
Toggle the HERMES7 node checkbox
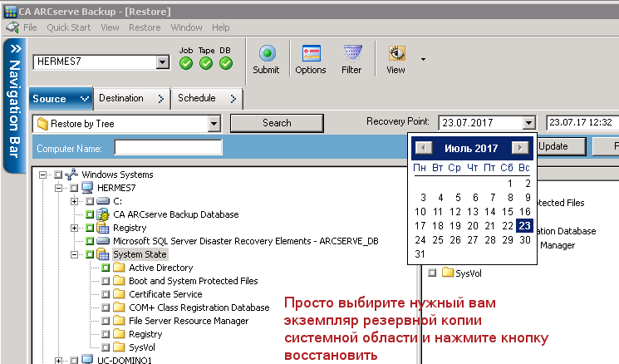click(74, 188)
